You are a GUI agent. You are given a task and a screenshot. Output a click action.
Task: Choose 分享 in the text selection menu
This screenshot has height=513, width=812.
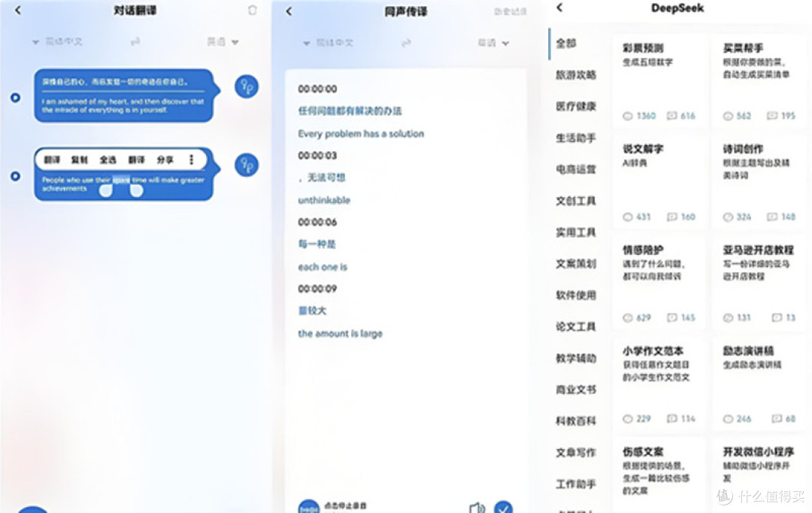165,159
